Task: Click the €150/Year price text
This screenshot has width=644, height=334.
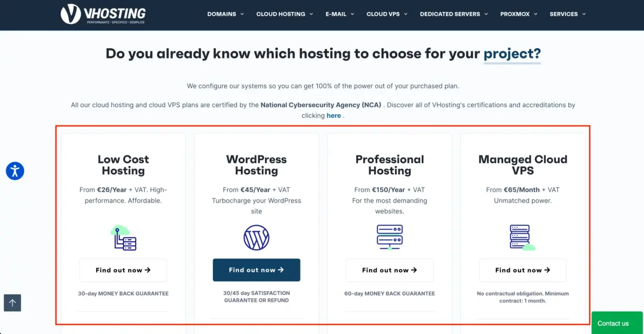Action: coord(389,190)
